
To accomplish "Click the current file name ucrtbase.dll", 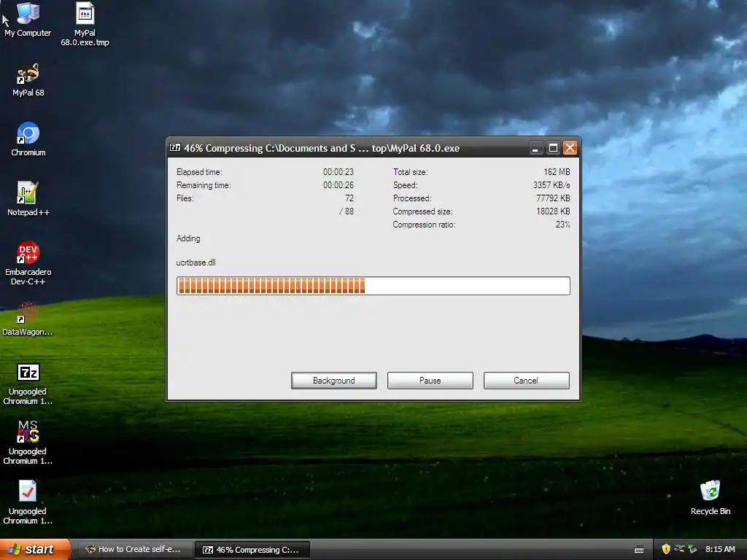I will pos(196,262).
